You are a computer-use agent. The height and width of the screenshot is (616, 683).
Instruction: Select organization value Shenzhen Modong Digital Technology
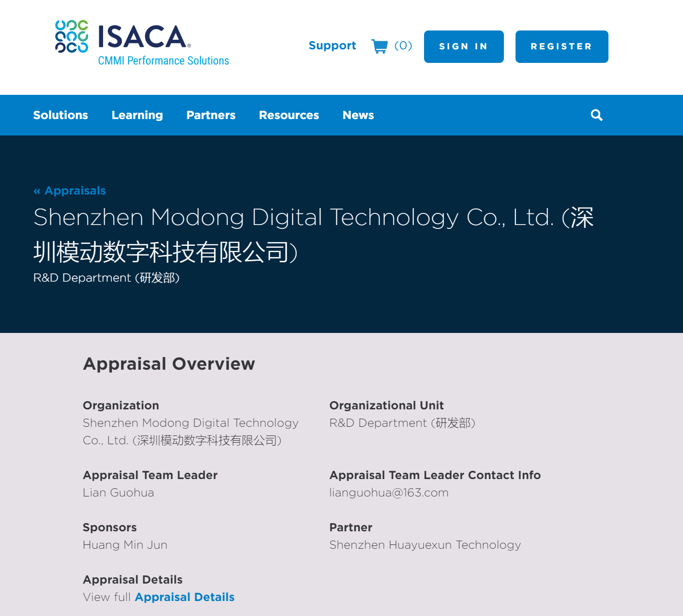(191, 432)
